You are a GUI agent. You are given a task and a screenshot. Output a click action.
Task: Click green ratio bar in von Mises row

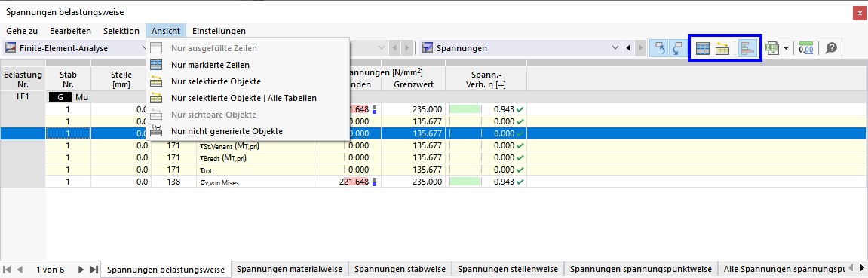tap(465, 182)
